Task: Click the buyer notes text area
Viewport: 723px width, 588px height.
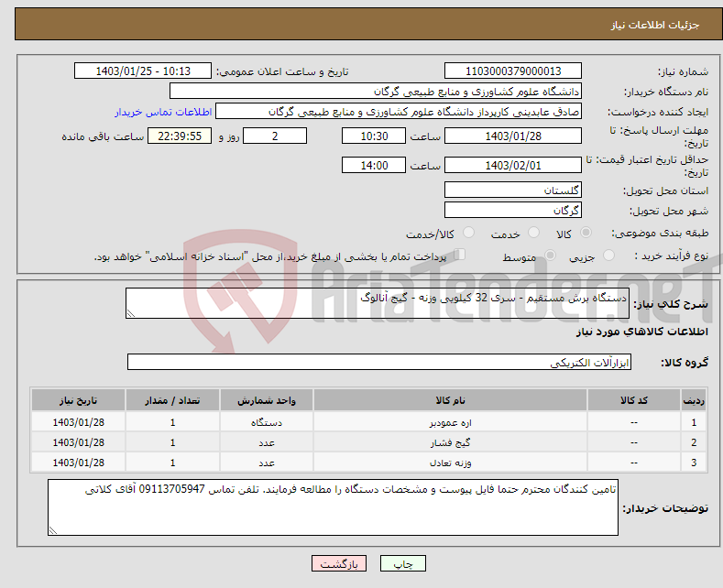Action: coord(333,507)
